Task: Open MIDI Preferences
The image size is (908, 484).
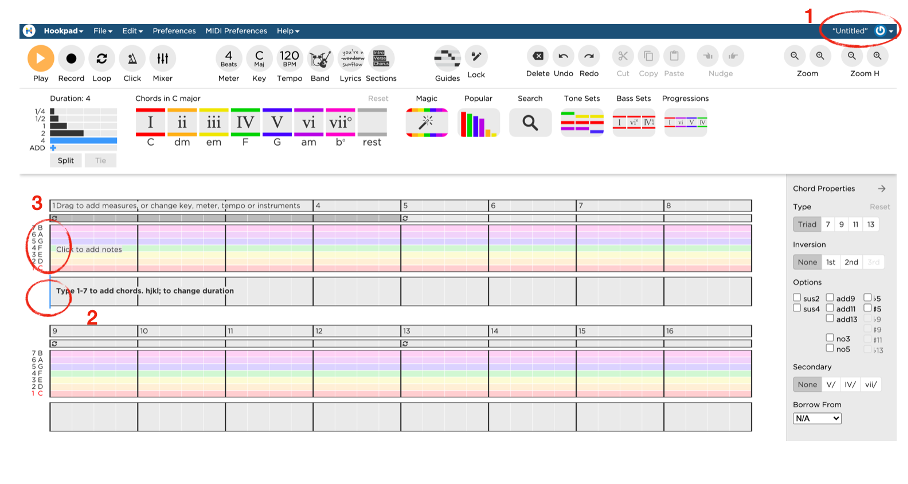Action: 237,31
